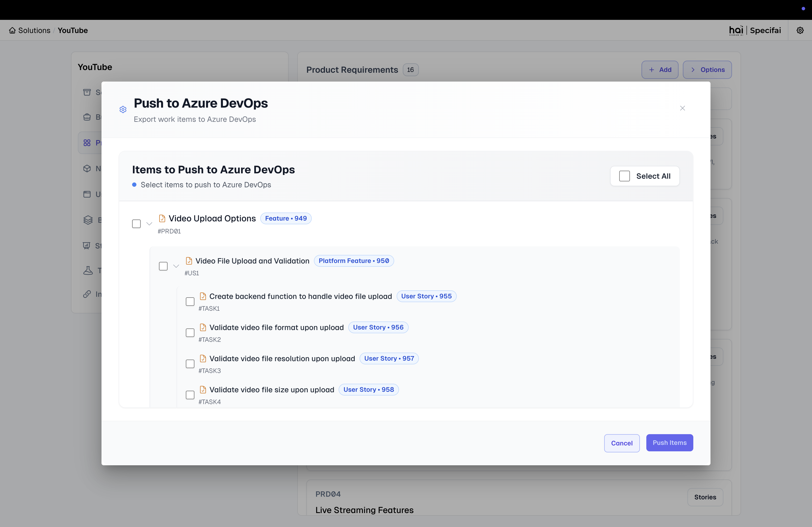Click document icon for Validate video file resolution
Image resolution: width=812 pixels, height=527 pixels.
click(x=203, y=358)
